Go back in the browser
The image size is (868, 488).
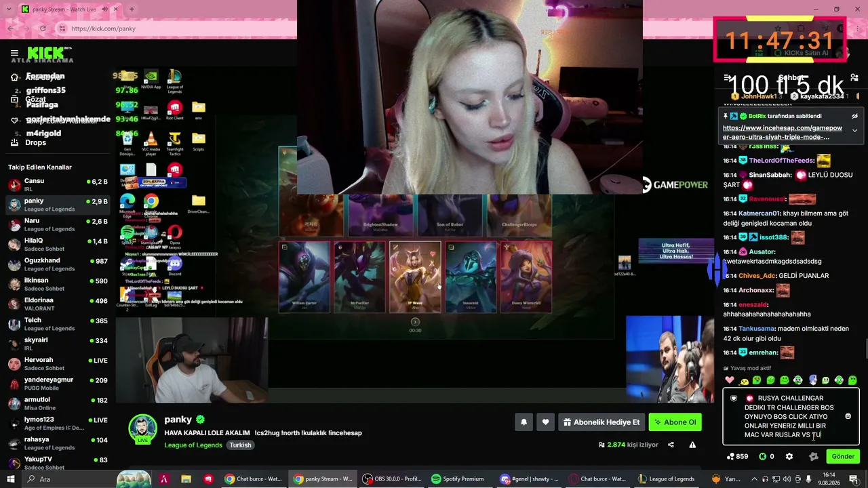coord(12,28)
